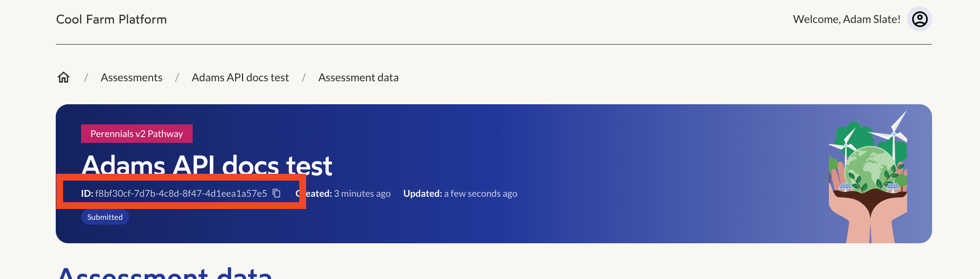The height and width of the screenshot is (279, 980).
Task: Open the Assessments breadcrumb link
Action: [x=132, y=77]
